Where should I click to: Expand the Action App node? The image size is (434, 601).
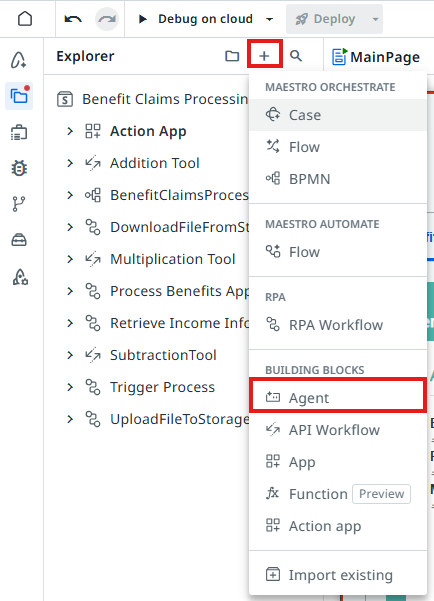(70, 131)
